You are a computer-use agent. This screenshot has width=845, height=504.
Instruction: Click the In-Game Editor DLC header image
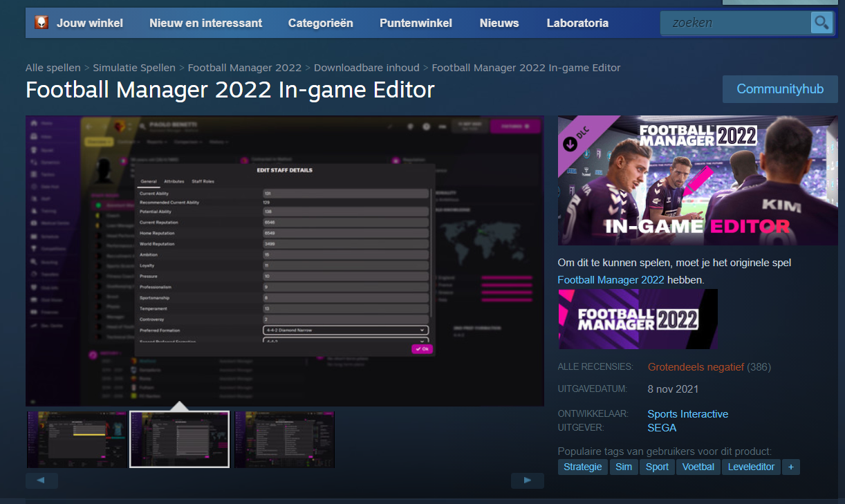[698, 180]
